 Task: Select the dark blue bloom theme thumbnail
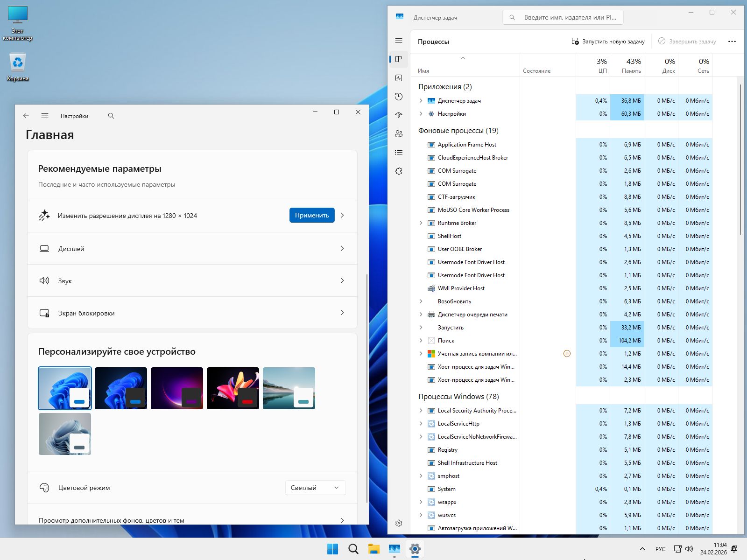tap(121, 388)
